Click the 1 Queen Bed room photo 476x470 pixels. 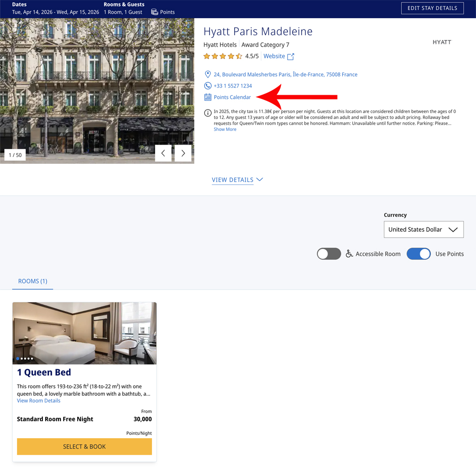tap(84, 333)
